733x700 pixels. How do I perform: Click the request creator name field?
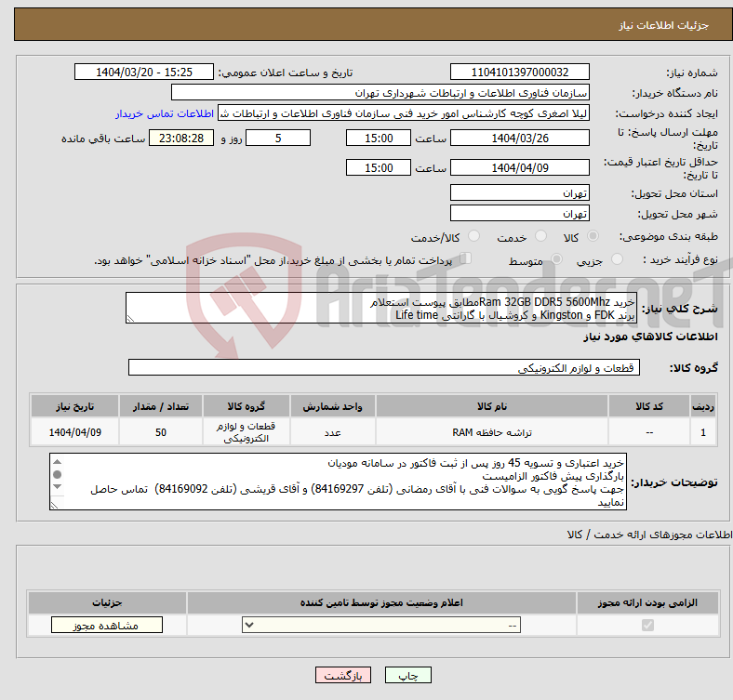pos(404,113)
